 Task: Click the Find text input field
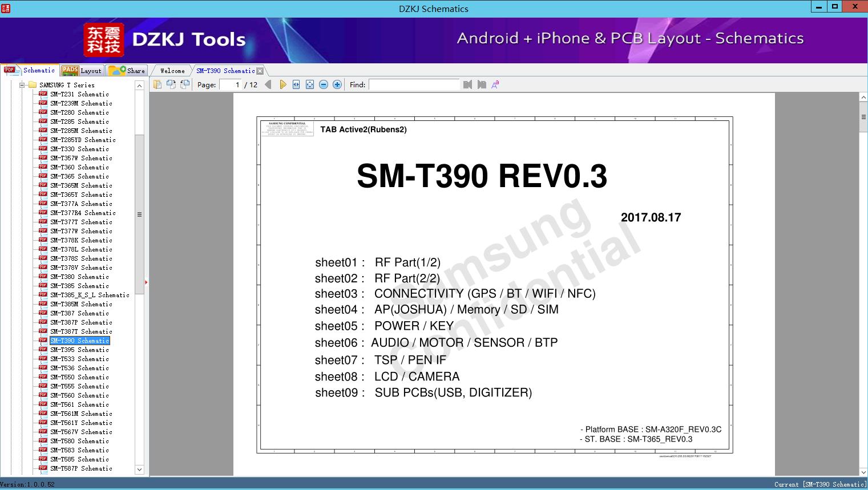[414, 84]
